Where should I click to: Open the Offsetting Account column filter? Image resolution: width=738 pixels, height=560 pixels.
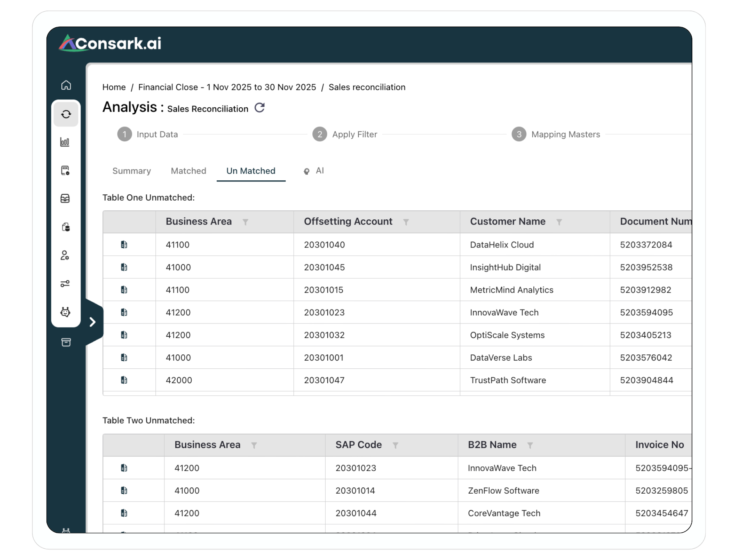tap(406, 222)
